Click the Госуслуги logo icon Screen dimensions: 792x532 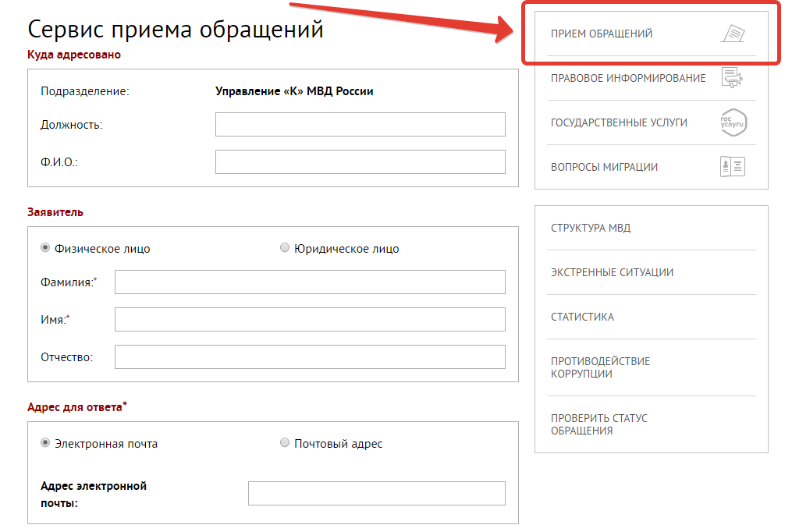[733, 122]
